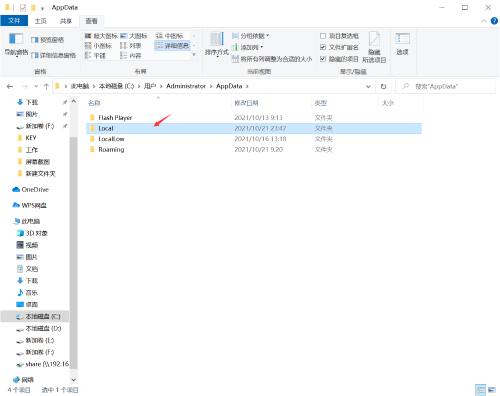Open the KEY folder in sidebar

(x=27, y=138)
